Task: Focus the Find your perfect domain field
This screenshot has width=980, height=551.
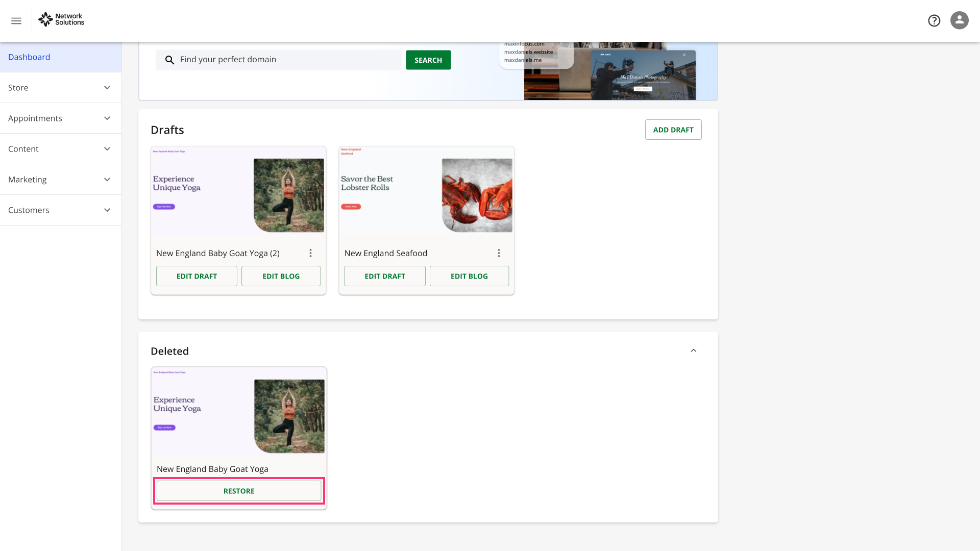Action: pyautogui.click(x=286, y=60)
